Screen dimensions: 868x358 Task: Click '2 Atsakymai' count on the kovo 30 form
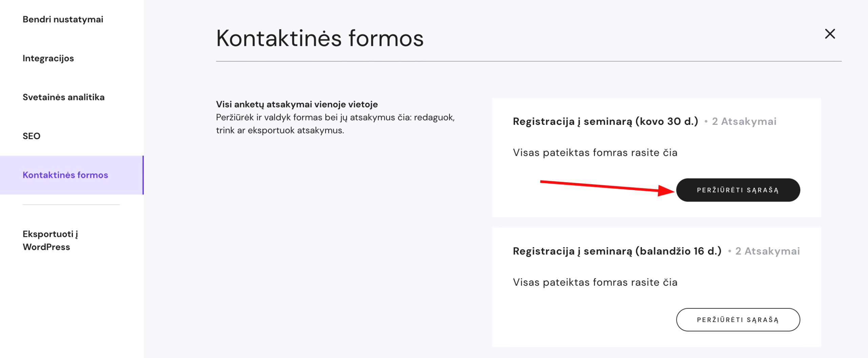coord(744,121)
